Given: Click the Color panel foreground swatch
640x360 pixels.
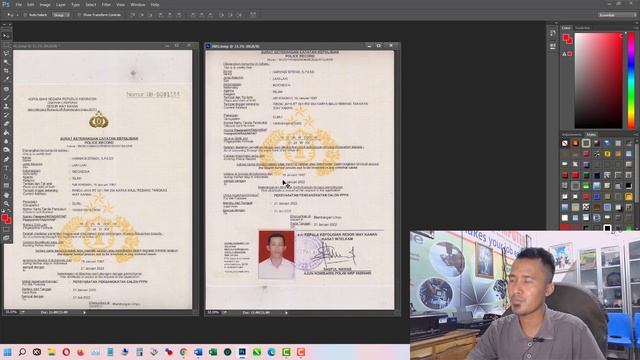Looking at the screenshot, I should click(x=567, y=38).
